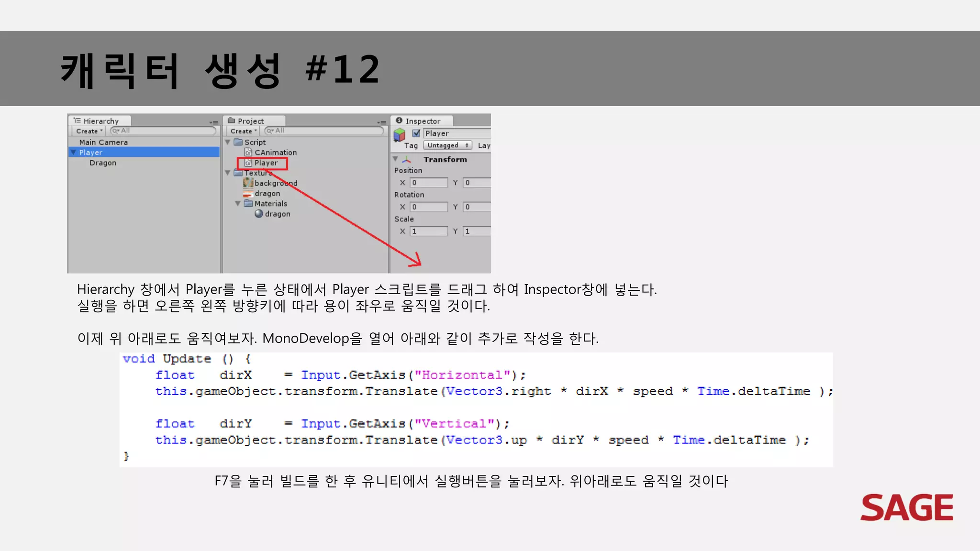Click the Position label in Transform
This screenshot has width=980, height=551.
(408, 170)
